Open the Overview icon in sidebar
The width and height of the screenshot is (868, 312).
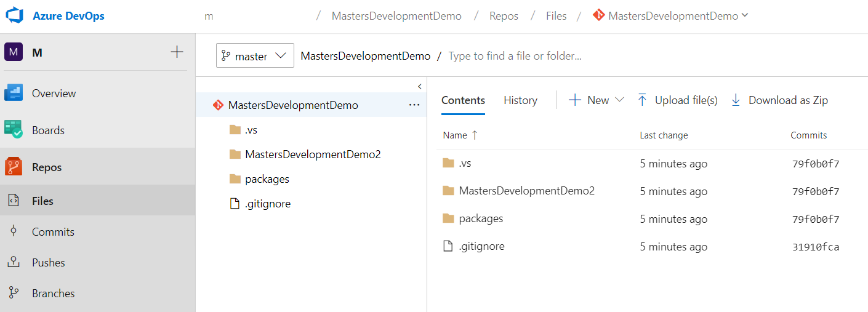(x=14, y=94)
